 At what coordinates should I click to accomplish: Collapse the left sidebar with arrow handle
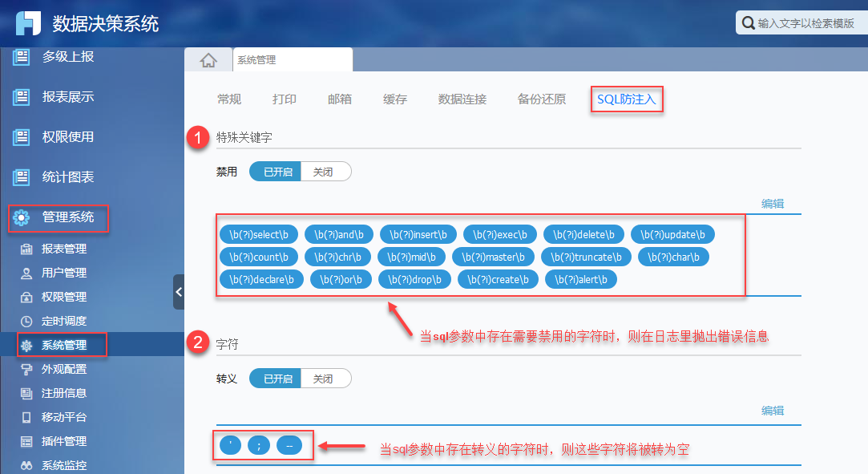pos(178,292)
